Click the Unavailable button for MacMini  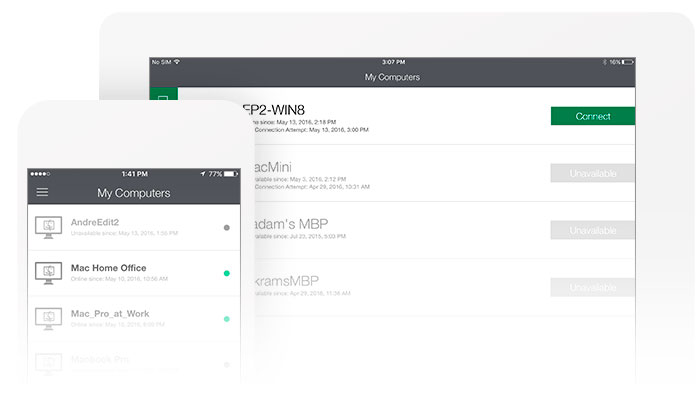(592, 173)
